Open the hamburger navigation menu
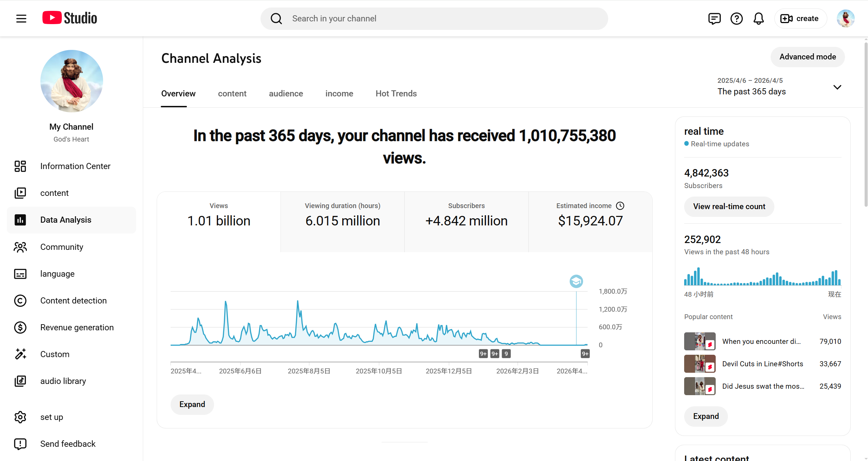Screen dimensions: 868x461 point(21,18)
